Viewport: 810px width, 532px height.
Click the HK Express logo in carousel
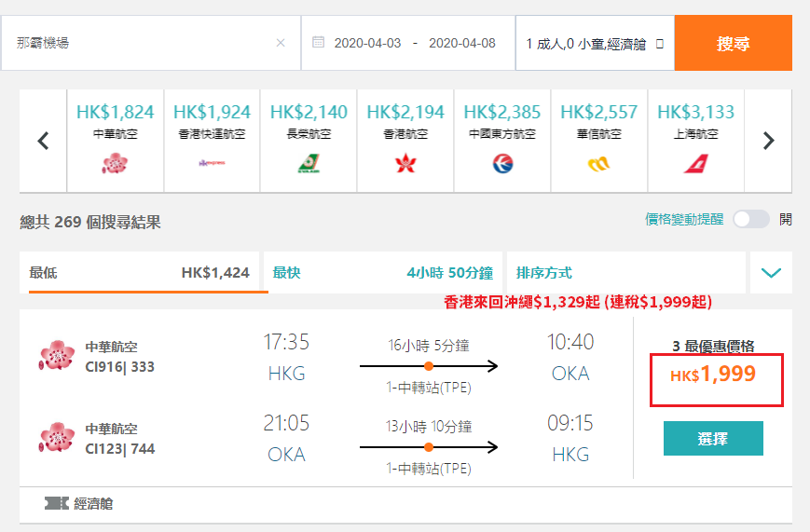coord(212,163)
